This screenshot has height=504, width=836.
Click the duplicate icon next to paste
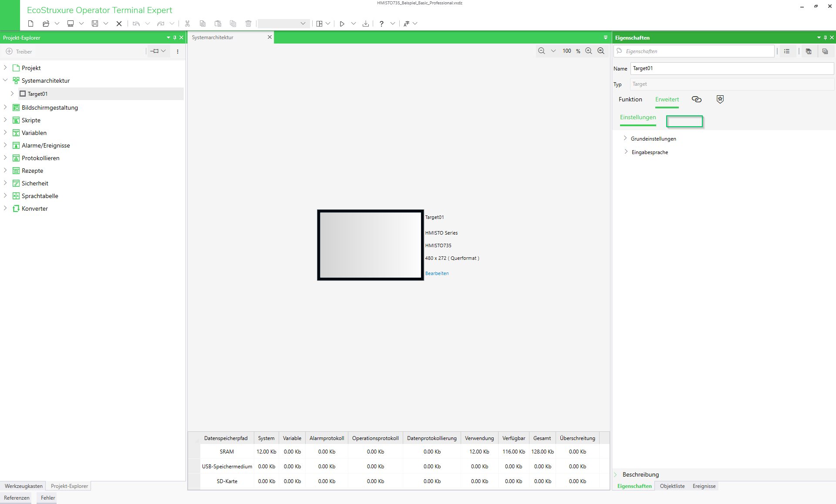click(233, 24)
